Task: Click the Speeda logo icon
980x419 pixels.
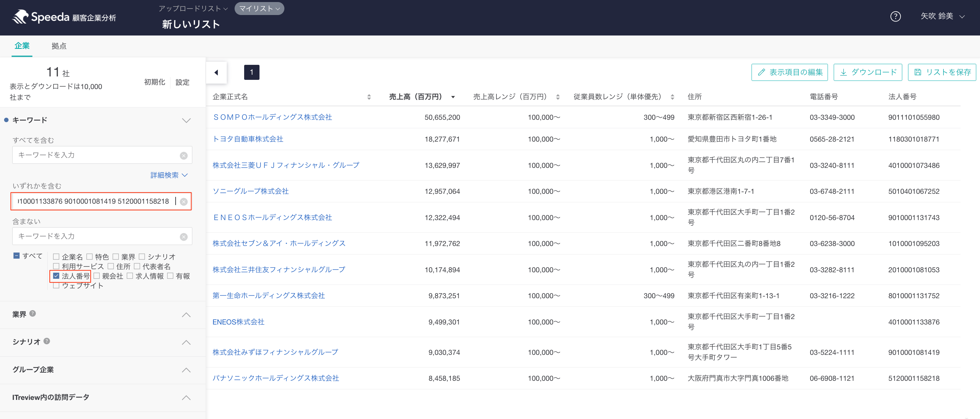Action: [20, 17]
